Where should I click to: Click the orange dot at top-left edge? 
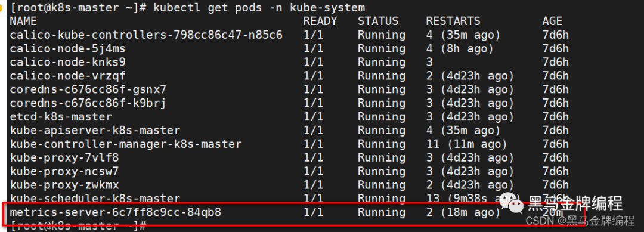2,7
